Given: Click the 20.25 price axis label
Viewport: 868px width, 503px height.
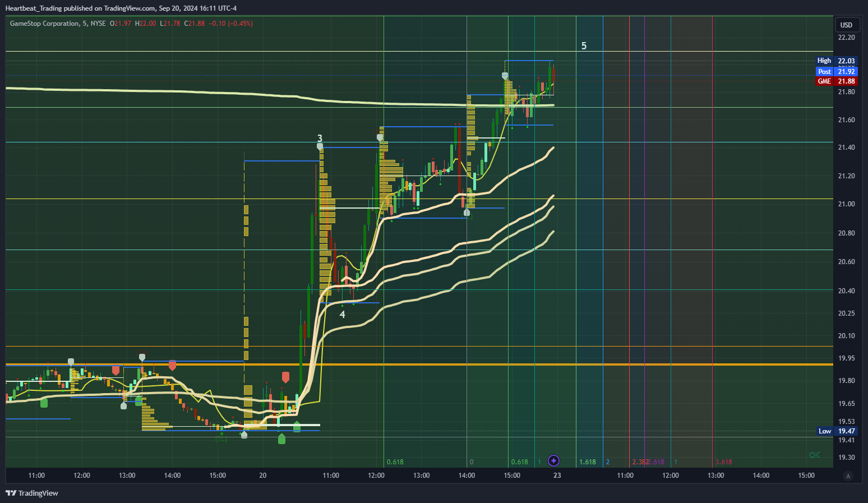Looking at the screenshot, I should [846, 313].
